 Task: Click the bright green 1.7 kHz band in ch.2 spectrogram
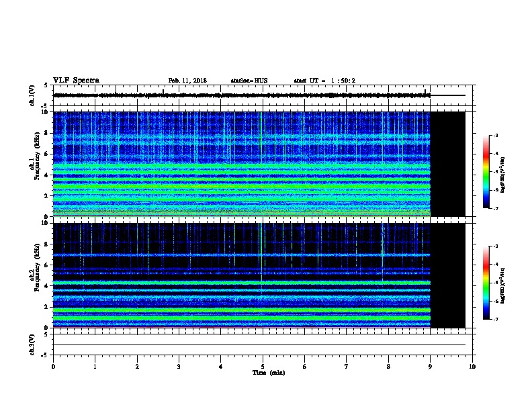pos(242,310)
